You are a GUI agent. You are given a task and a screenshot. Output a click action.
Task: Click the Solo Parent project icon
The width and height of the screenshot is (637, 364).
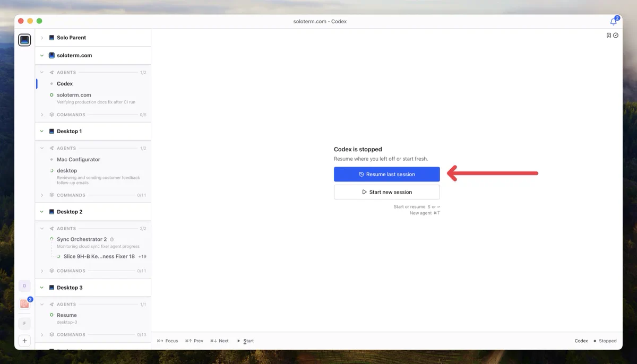tap(51, 38)
